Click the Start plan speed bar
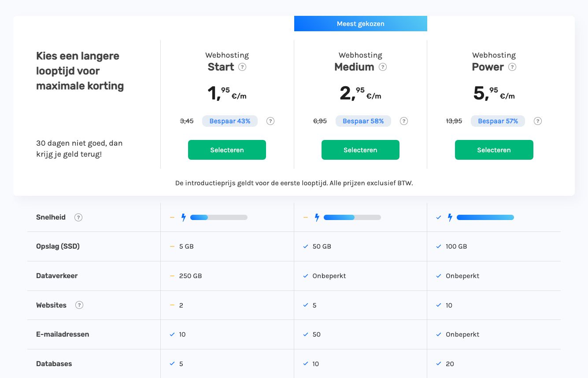Screen dimensions: 588x378 pos(218,217)
